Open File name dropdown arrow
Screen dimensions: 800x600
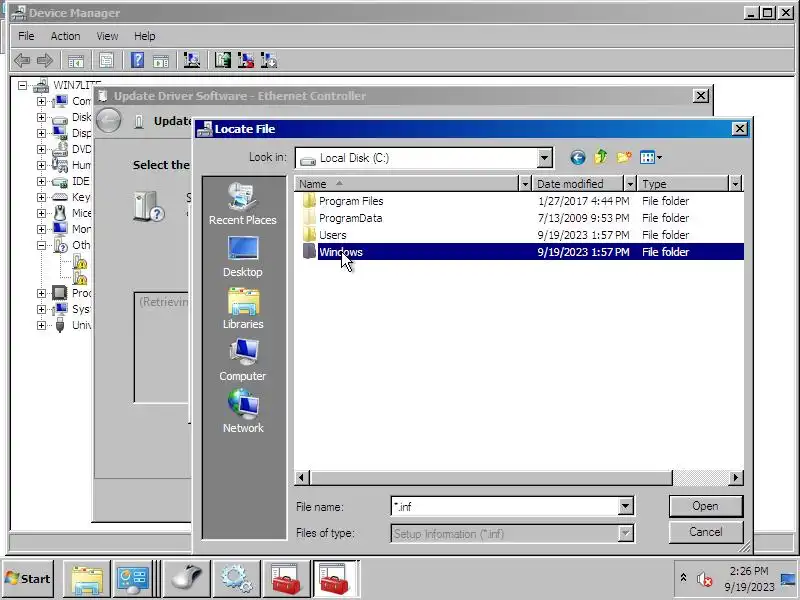(626, 506)
